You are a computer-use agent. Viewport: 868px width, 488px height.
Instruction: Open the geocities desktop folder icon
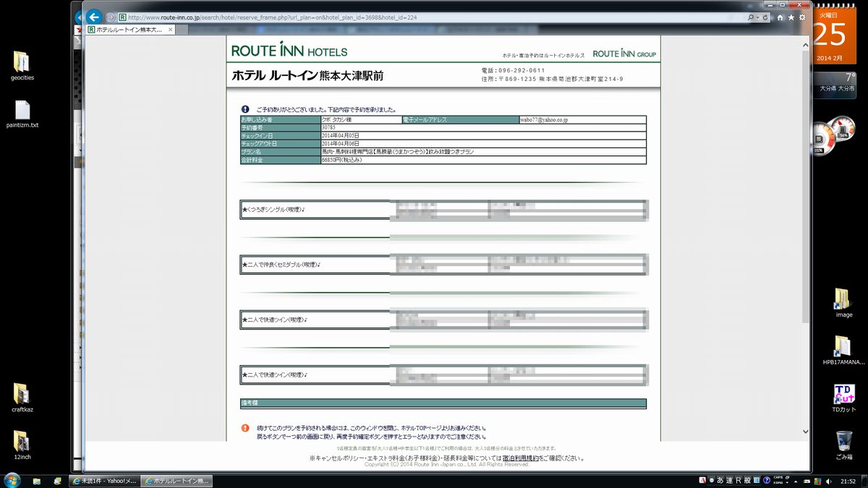point(22,66)
